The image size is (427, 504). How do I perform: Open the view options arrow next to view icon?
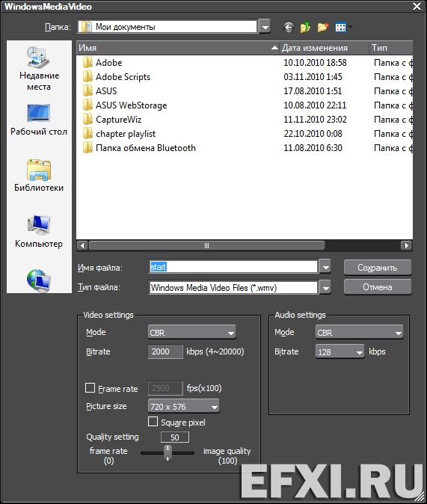[350, 28]
